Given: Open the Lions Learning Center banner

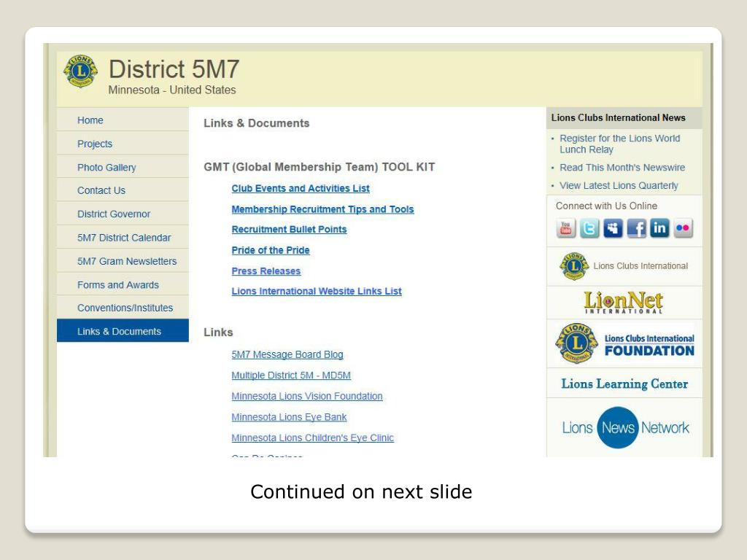Looking at the screenshot, I should pos(624,384).
